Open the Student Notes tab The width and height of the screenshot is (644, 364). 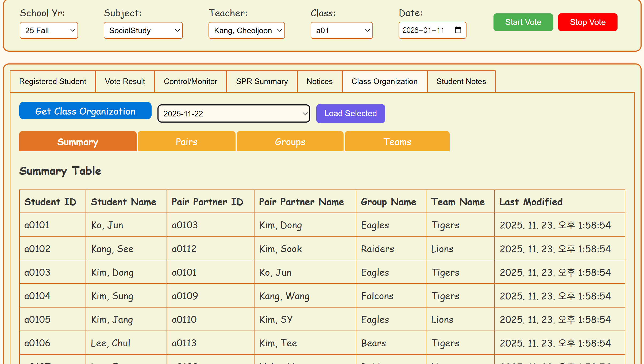tap(461, 81)
